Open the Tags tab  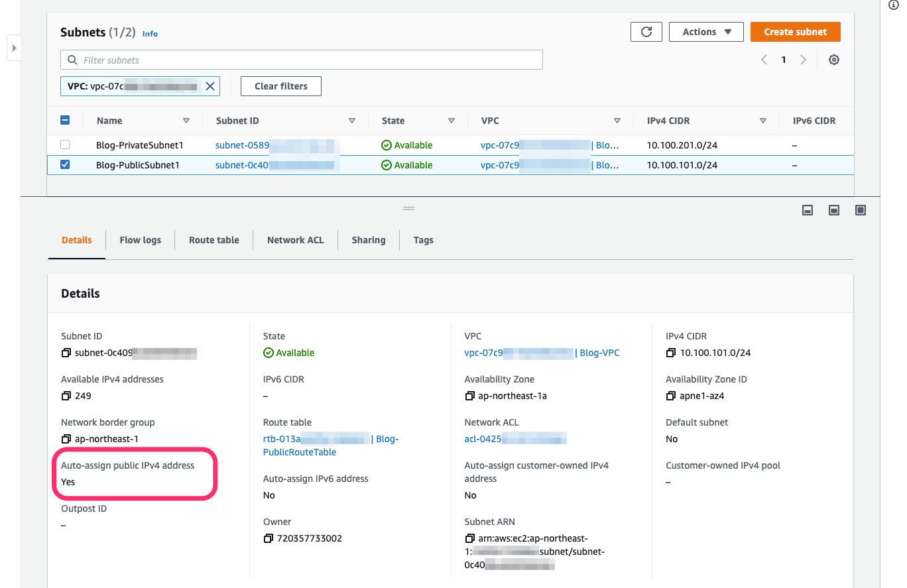coord(424,240)
